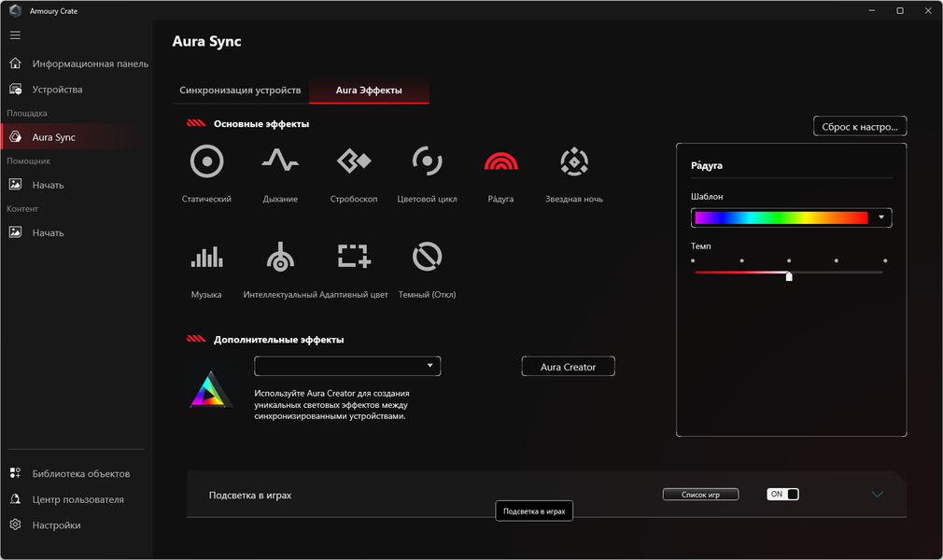The height and width of the screenshot is (560, 943).
Task: Pick the Rainbow (Радуга) effect icon
Action: pos(501,161)
